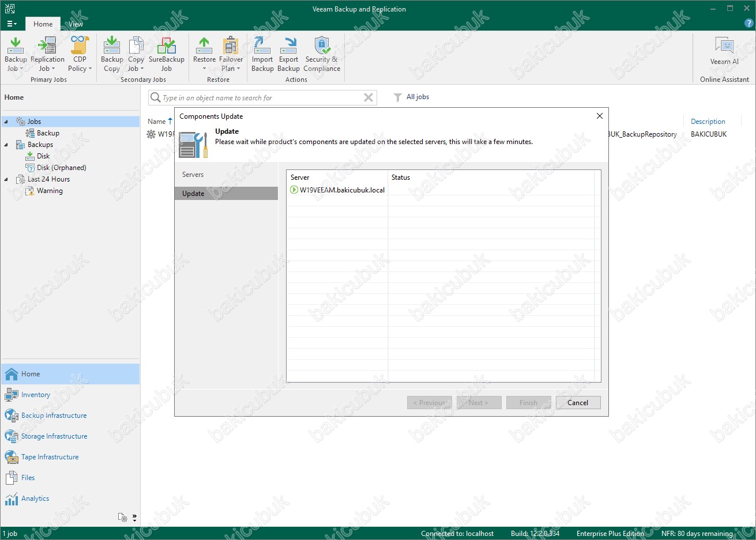Click 'NFR: 80 days remaining' status text

tap(697, 534)
